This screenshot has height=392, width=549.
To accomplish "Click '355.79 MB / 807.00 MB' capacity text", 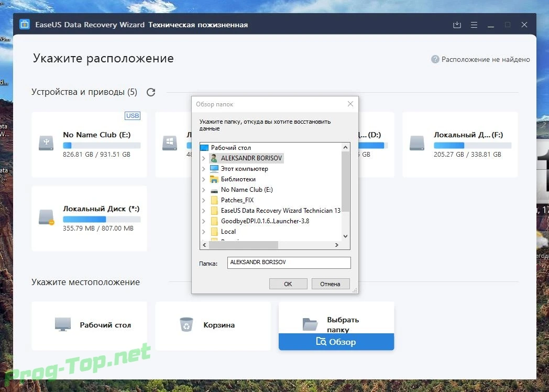I will coord(98,228).
